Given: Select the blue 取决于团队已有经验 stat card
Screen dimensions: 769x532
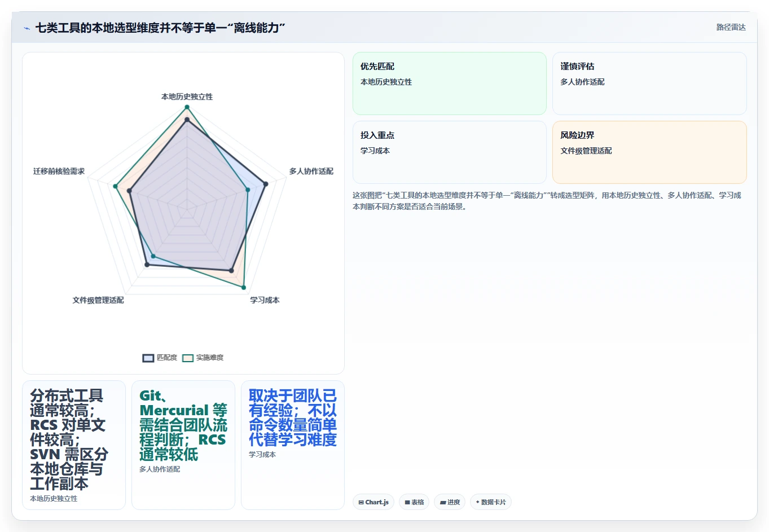Looking at the screenshot, I should 293,445.
